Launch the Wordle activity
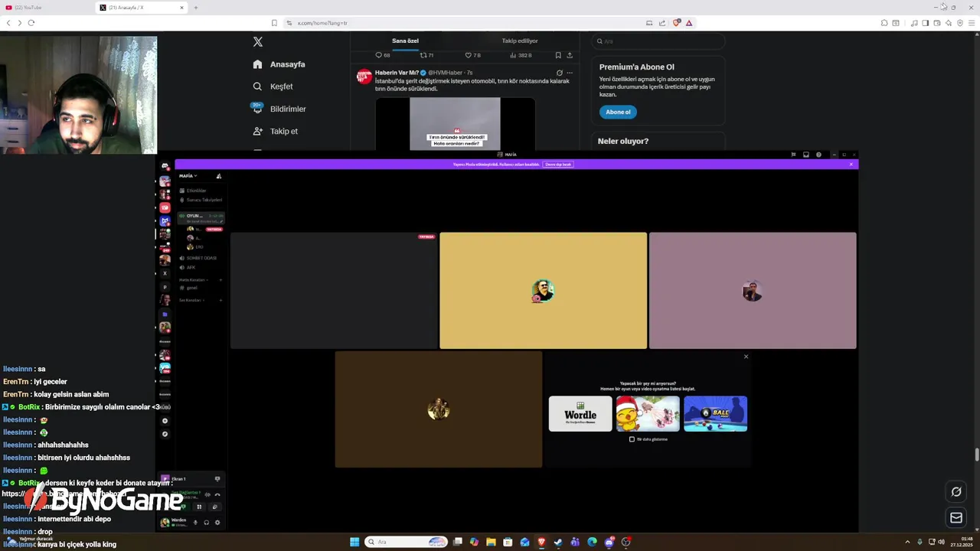 [x=580, y=414]
